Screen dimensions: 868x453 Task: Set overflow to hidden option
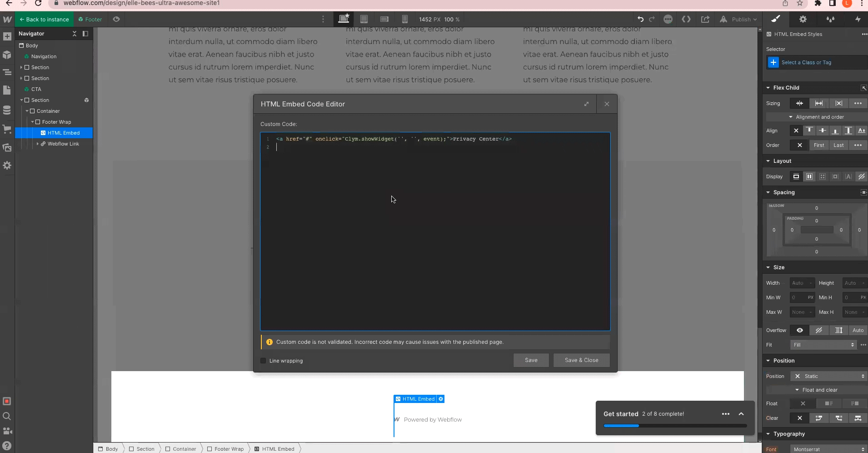[819, 330]
